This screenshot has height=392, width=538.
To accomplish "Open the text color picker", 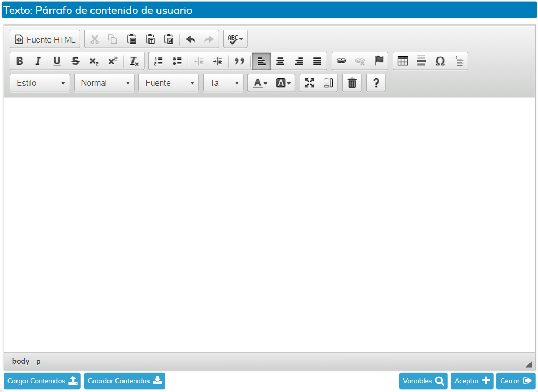I will tap(260, 83).
